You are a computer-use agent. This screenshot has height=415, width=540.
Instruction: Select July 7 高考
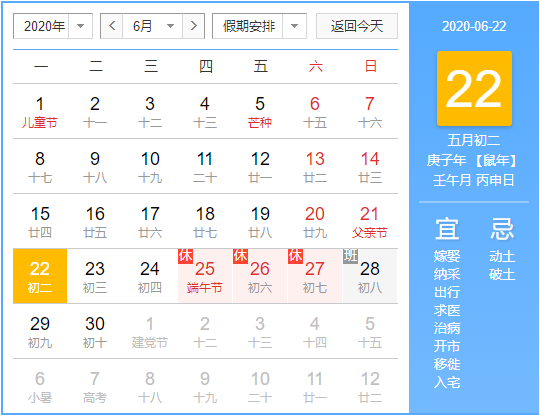click(95, 386)
